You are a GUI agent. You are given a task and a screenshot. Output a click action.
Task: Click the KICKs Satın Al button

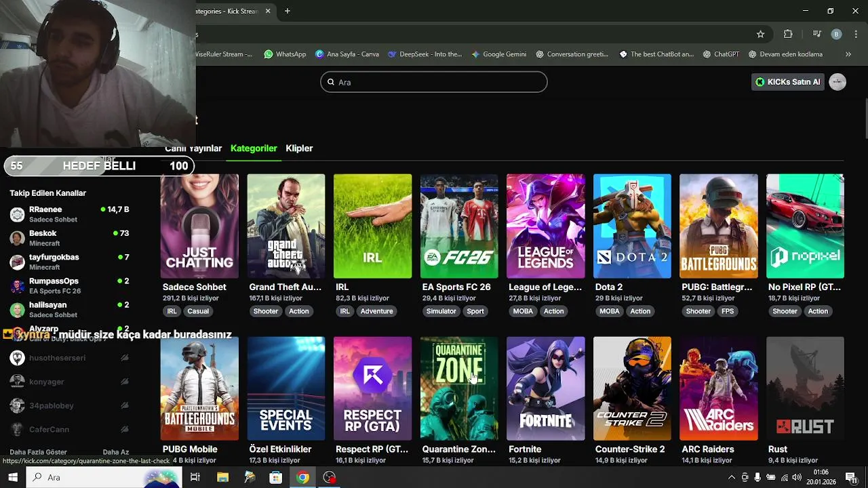coord(787,82)
